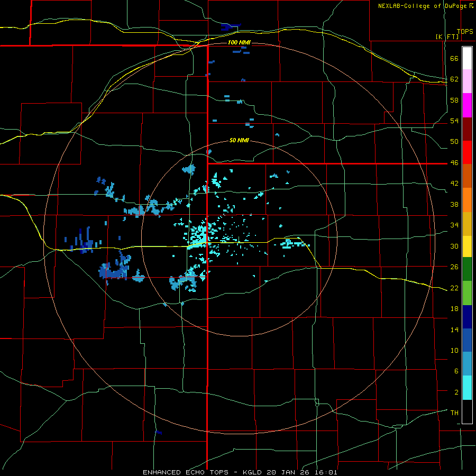Click the legend value 6
Screen dimensions: 476x476
pos(456,371)
